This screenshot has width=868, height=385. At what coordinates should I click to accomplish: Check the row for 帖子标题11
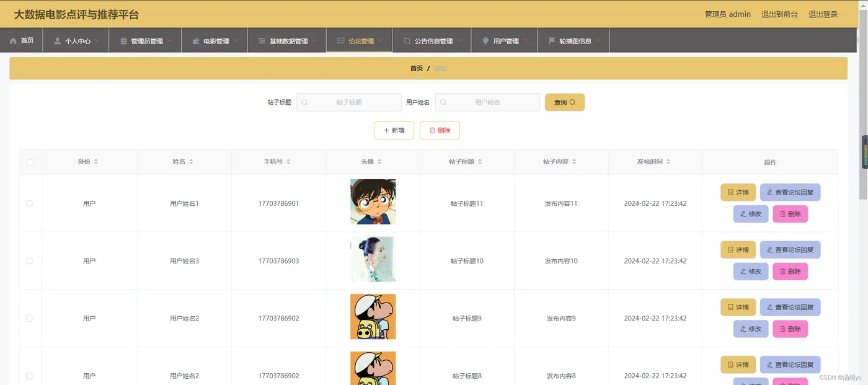[x=29, y=203]
